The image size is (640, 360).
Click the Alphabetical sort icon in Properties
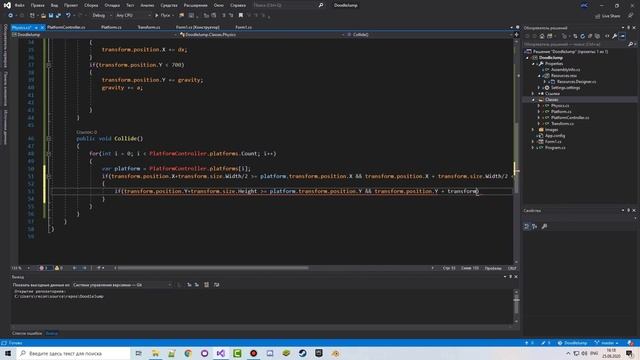(x=535, y=227)
